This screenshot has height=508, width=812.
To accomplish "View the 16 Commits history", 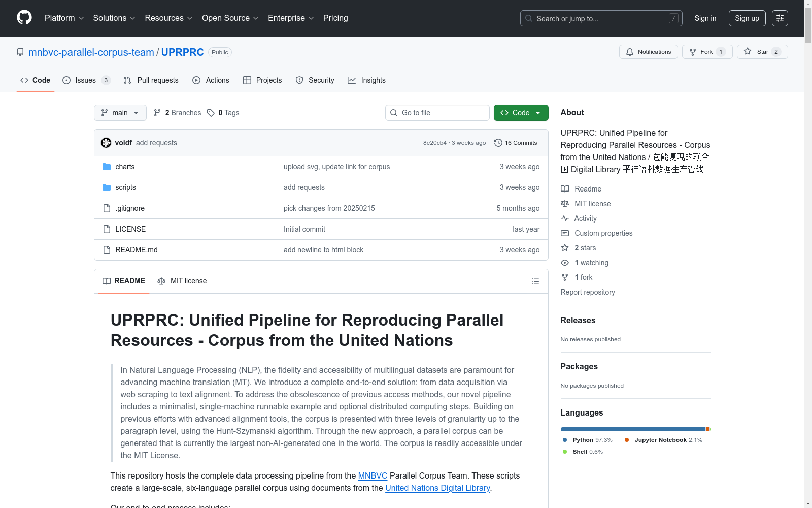I will coord(516,143).
